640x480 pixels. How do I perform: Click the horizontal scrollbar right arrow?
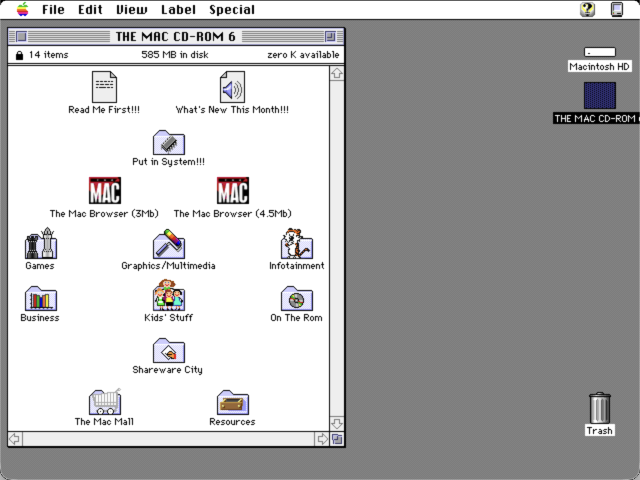(x=322, y=439)
